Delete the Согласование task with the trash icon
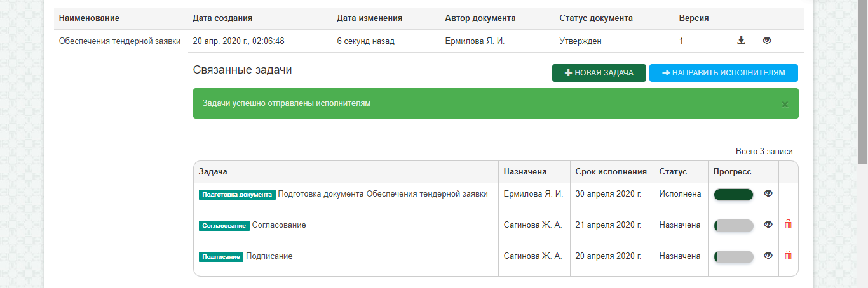 point(788,224)
